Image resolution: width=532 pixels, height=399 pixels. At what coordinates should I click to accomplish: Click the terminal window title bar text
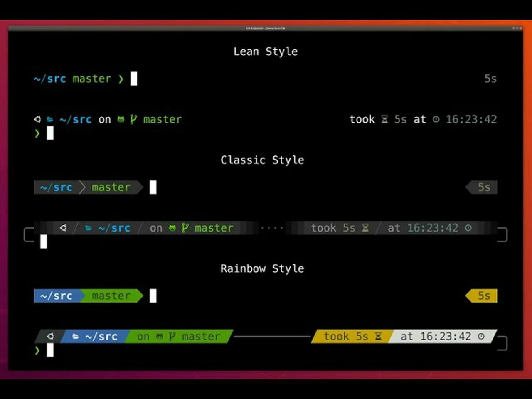point(266,28)
